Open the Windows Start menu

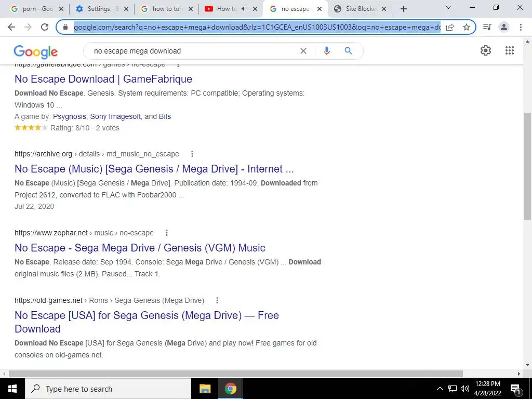[x=12, y=389]
